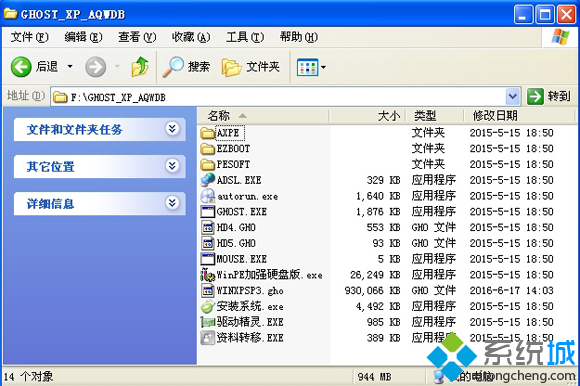Open the address bar dropdown list
Image resolution: width=580 pixels, height=386 pixels.
[x=512, y=97]
